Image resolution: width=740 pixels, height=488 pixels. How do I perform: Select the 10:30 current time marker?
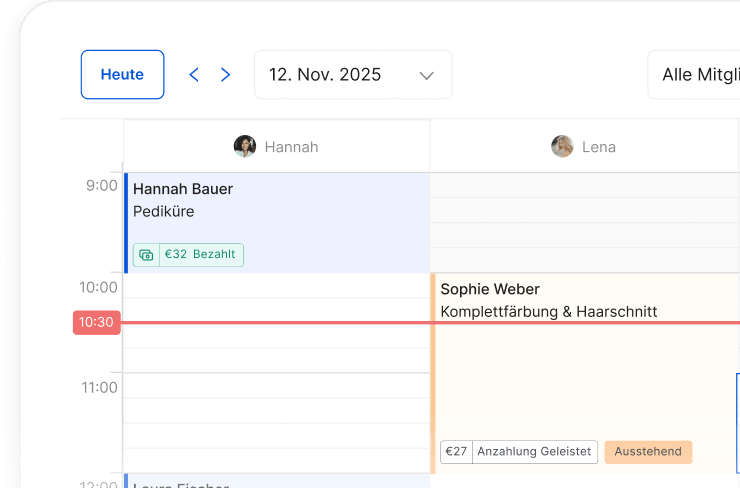pyautogui.click(x=96, y=322)
